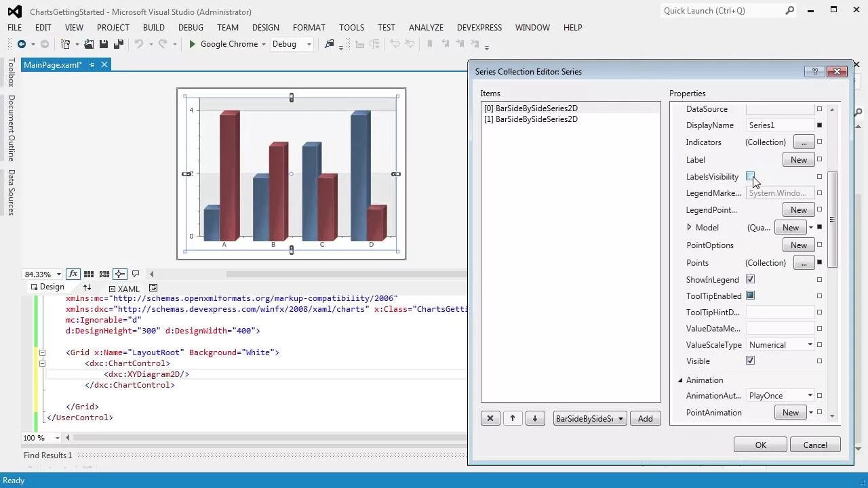868x488 pixels.
Task: Open help in Series Collection Editor
Action: click(815, 71)
